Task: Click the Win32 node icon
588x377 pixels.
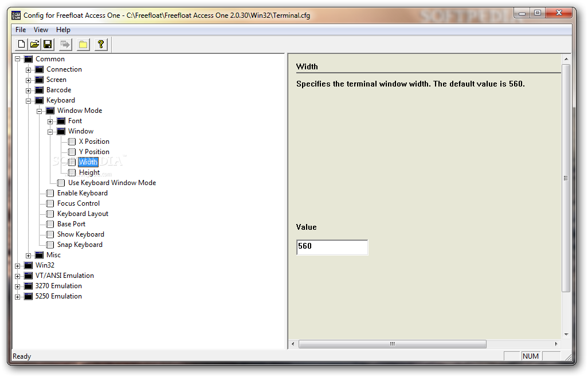Action: pyautogui.click(x=28, y=265)
